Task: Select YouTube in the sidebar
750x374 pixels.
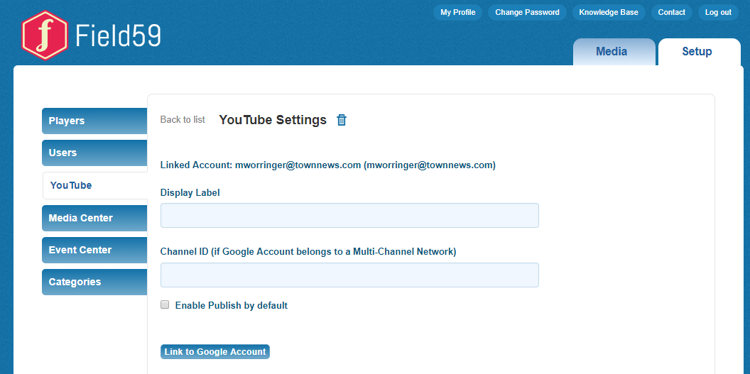Action: pyautogui.click(x=95, y=186)
